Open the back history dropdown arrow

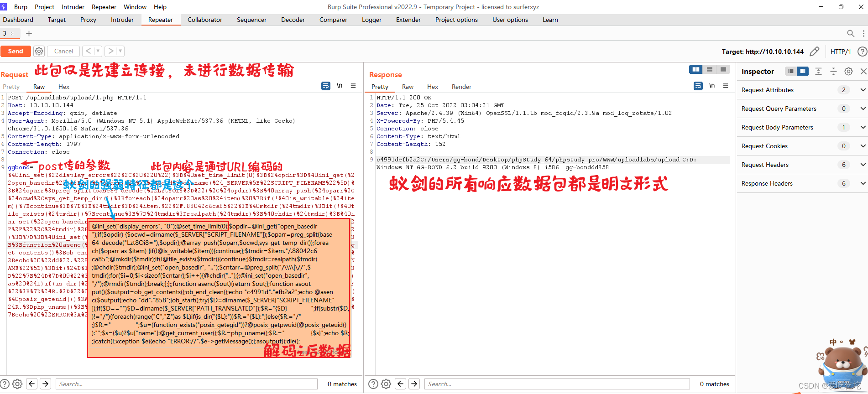click(98, 51)
